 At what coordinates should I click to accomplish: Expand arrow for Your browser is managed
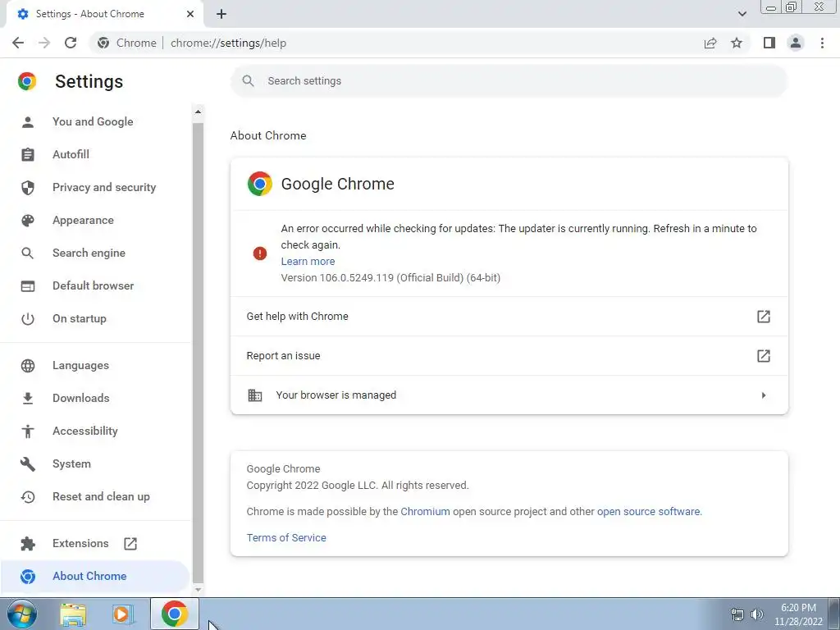point(764,395)
